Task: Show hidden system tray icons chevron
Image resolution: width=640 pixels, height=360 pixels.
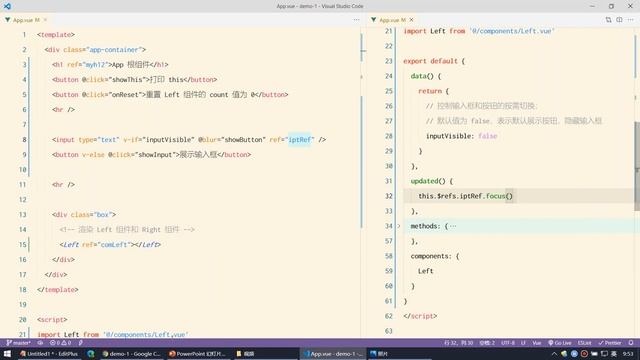Action: (x=554, y=354)
